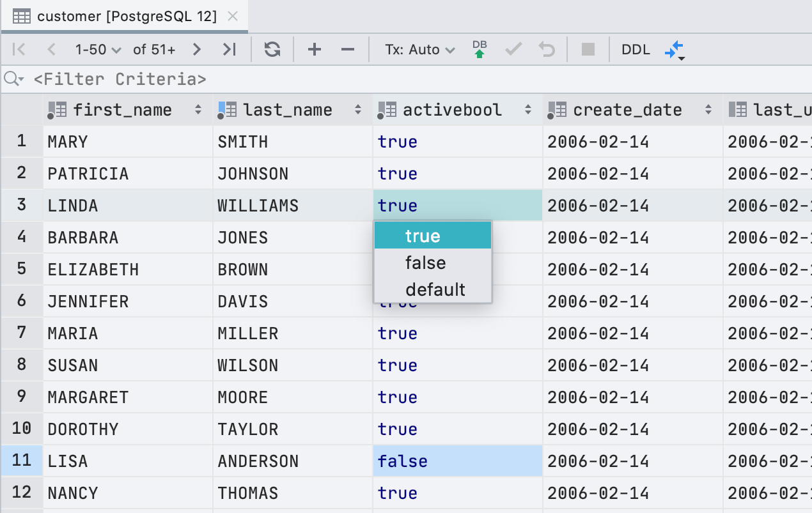The image size is (812, 513).
Task: Select the DAVIS last name cell
Action: [293, 301]
